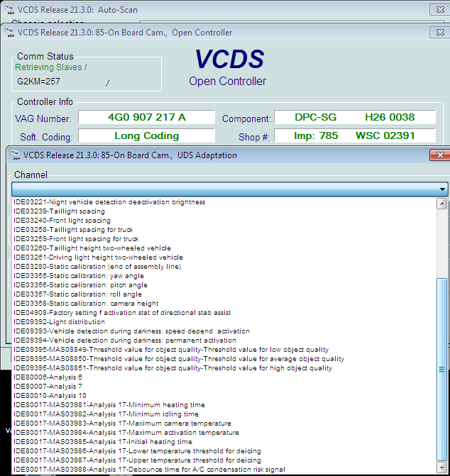The image size is (450, 476).
Task: Select IDE03240-Front light spacing
Action: 224,221
